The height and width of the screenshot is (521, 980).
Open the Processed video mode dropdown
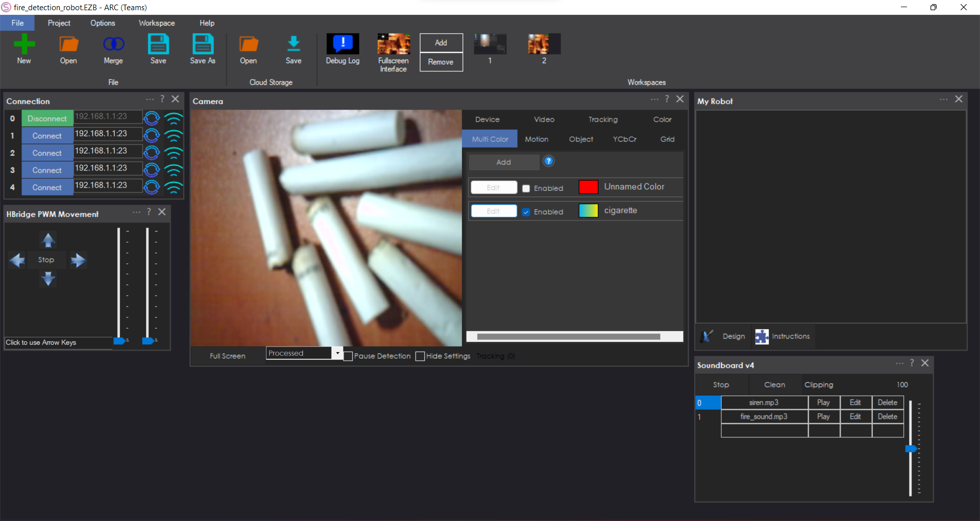pyautogui.click(x=336, y=353)
